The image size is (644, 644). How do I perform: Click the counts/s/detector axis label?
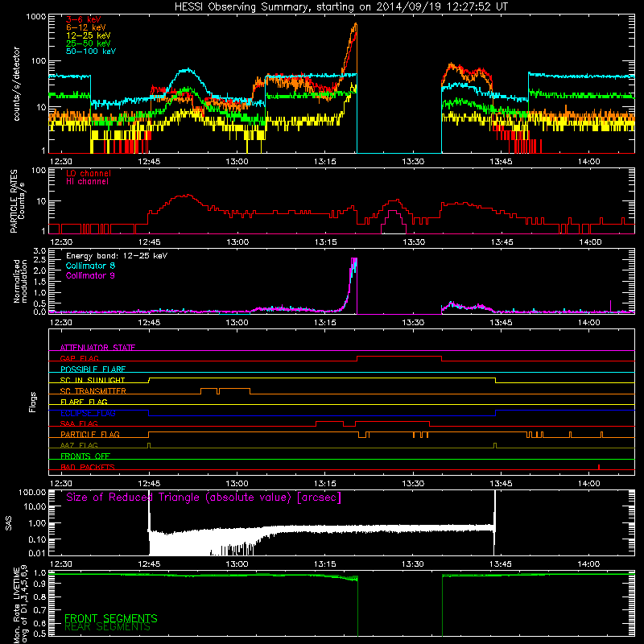[16, 84]
